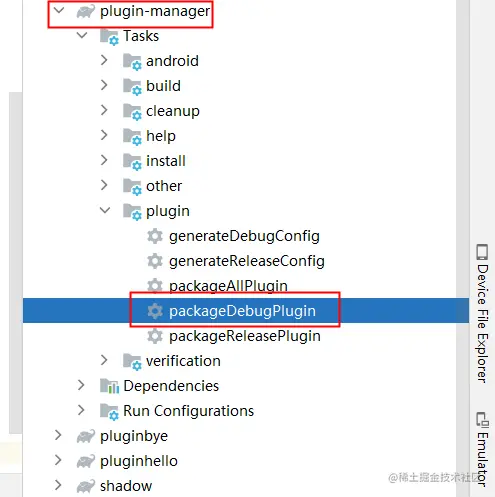This screenshot has width=495, height=497.
Task: Select the plugin-manager label
Action: click(155, 11)
